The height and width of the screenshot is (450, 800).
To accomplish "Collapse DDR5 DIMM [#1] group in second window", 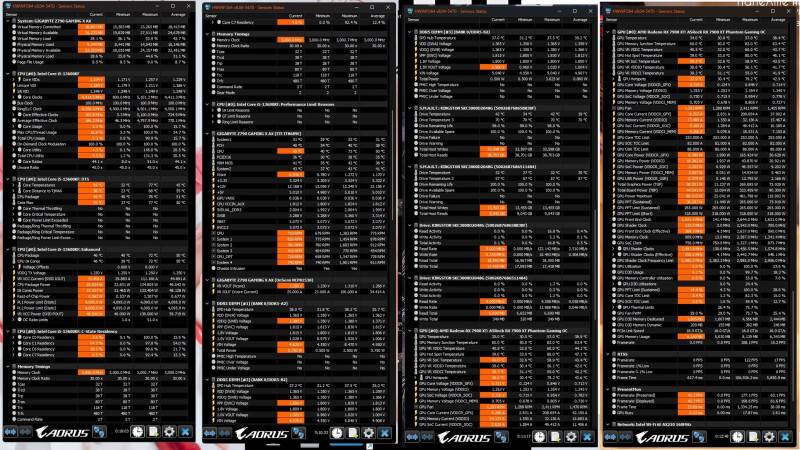I will [207, 304].
